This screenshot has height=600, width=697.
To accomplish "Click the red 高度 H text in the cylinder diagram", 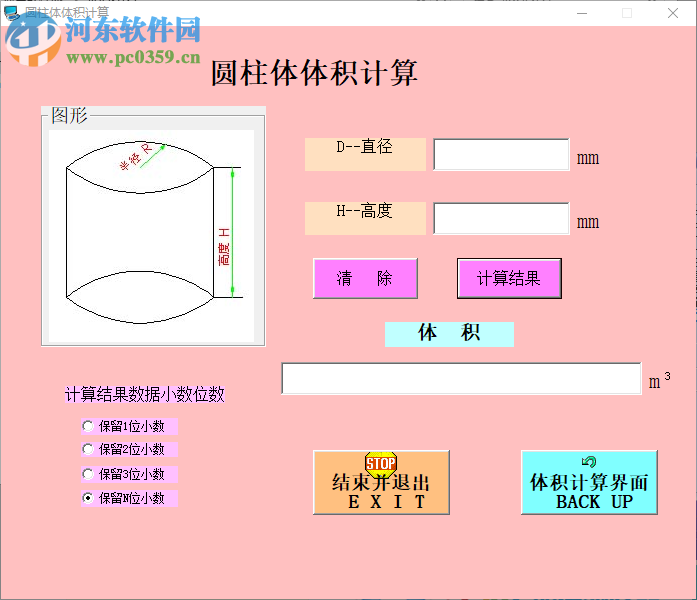I will [224, 247].
